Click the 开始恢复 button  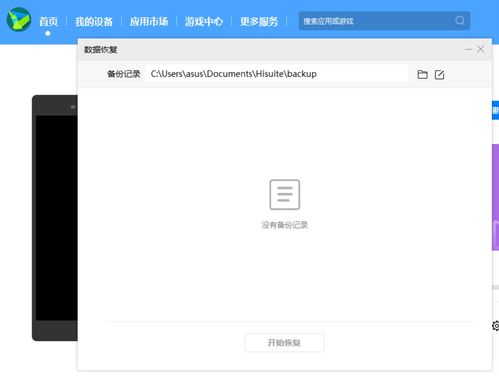284,342
